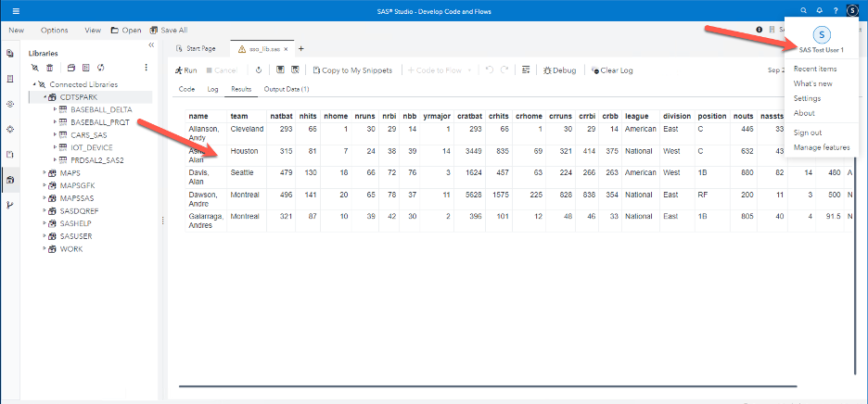Refresh the libraries list
The image size is (868, 404).
tap(100, 68)
